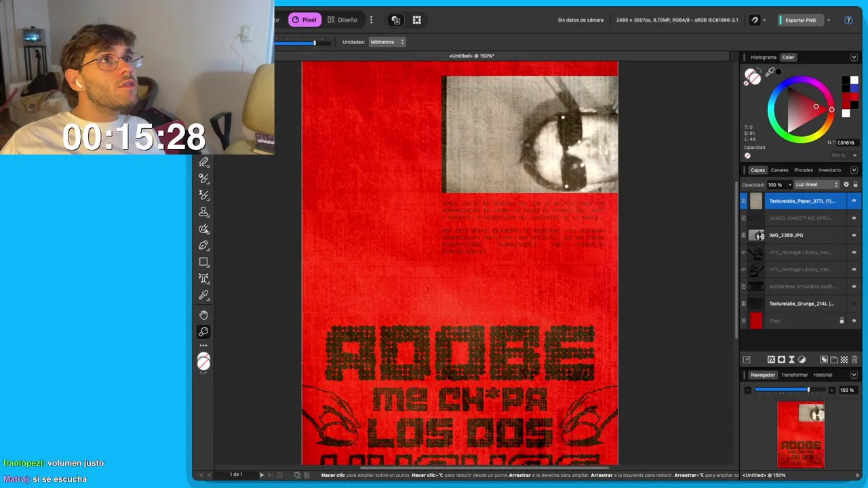Open the three-dots more tools menu

coord(203,346)
